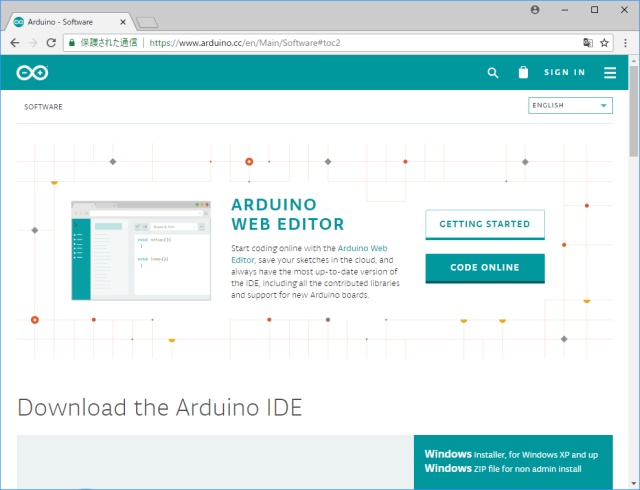Screen dimensions: 640x490
Task: Click the Windows Installer download link
Action: [511, 454]
